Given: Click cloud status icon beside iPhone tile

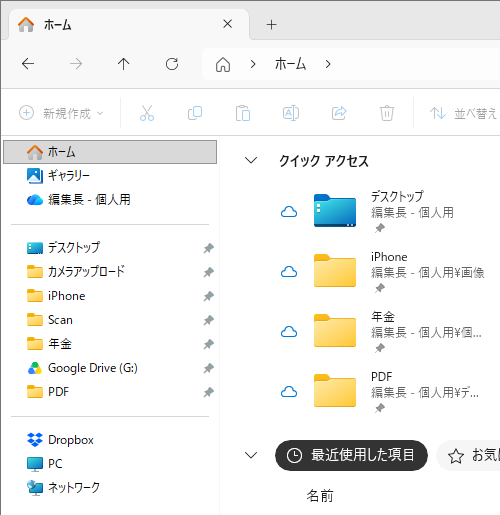Looking at the screenshot, I should point(289,272).
